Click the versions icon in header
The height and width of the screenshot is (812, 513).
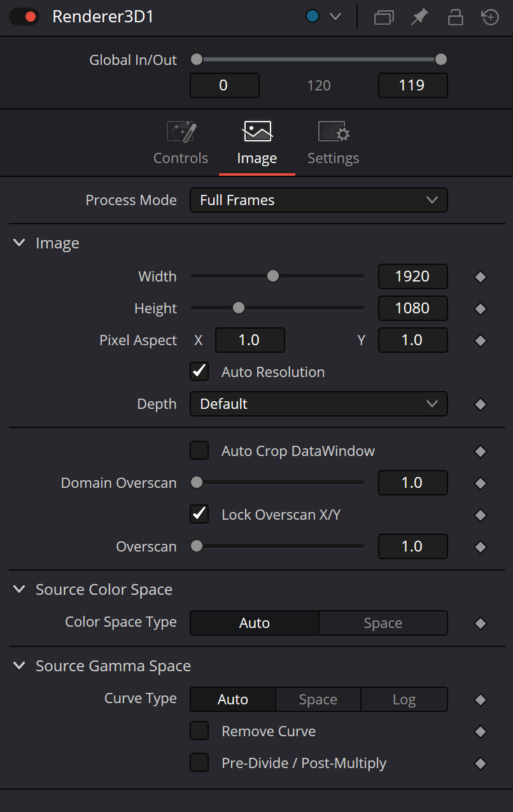384,17
